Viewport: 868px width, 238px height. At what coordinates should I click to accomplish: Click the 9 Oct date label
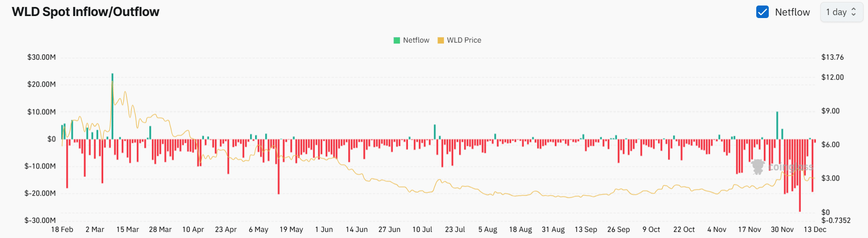coord(652,229)
